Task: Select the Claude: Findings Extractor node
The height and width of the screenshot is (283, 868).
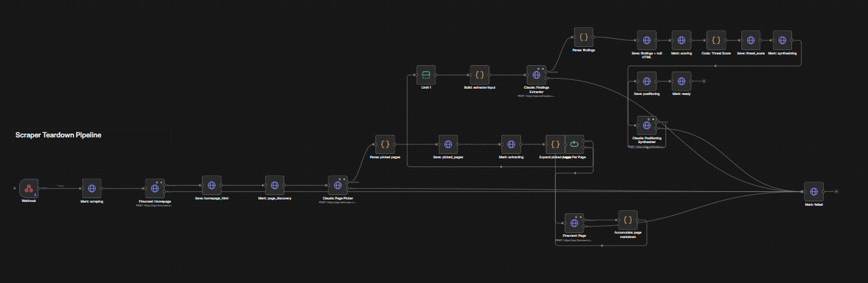Action: click(536, 75)
